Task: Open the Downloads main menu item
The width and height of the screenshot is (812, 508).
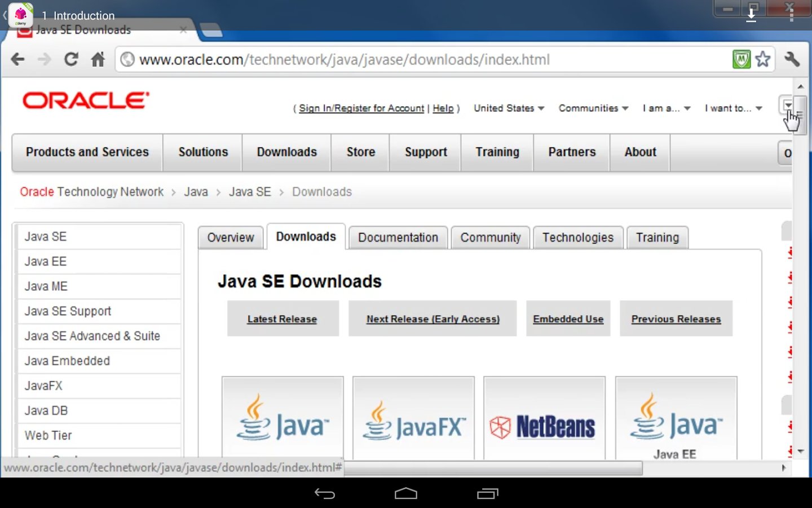Action: click(x=287, y=152)
